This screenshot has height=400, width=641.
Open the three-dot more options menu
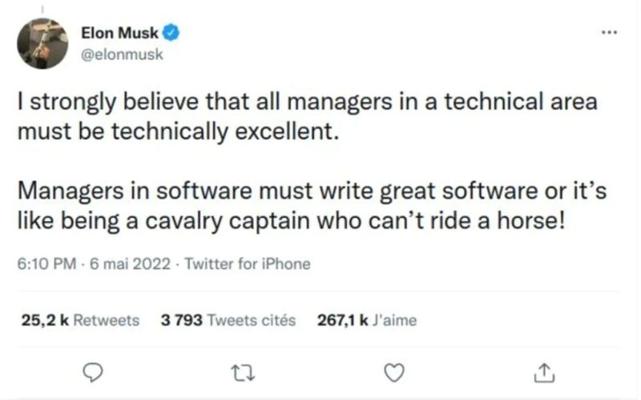click(x=610, y=32)
